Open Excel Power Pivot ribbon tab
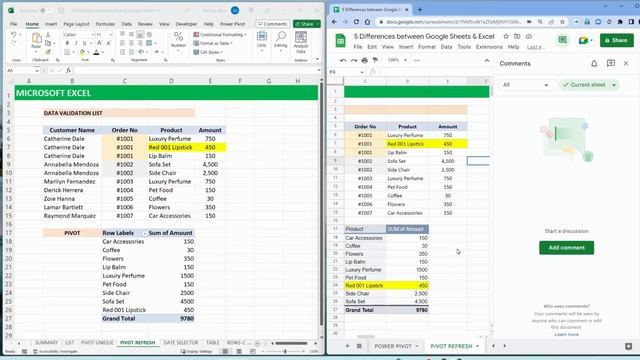The image size is (640, 360). (232, 24)
